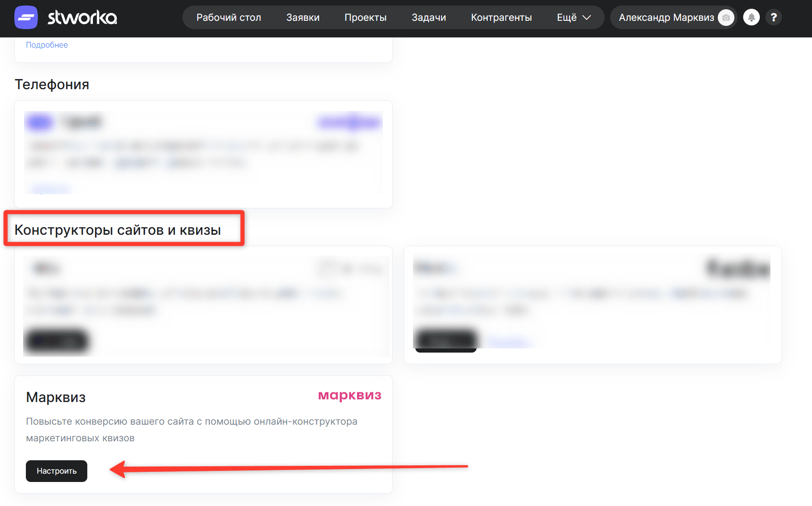Open the help question mark icon
This screenshot has width=812, height=506.
(x=774, y=18)
